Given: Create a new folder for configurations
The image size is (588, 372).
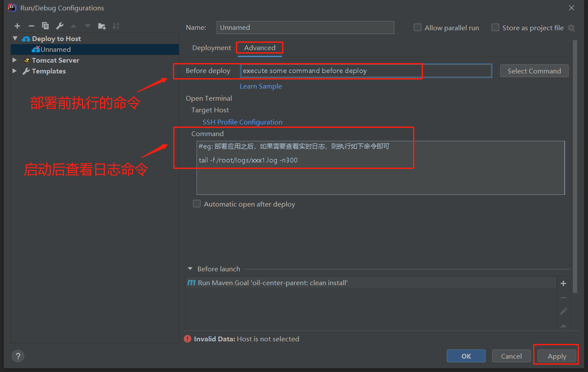Looking at the screenshot, I should (102, 26).
